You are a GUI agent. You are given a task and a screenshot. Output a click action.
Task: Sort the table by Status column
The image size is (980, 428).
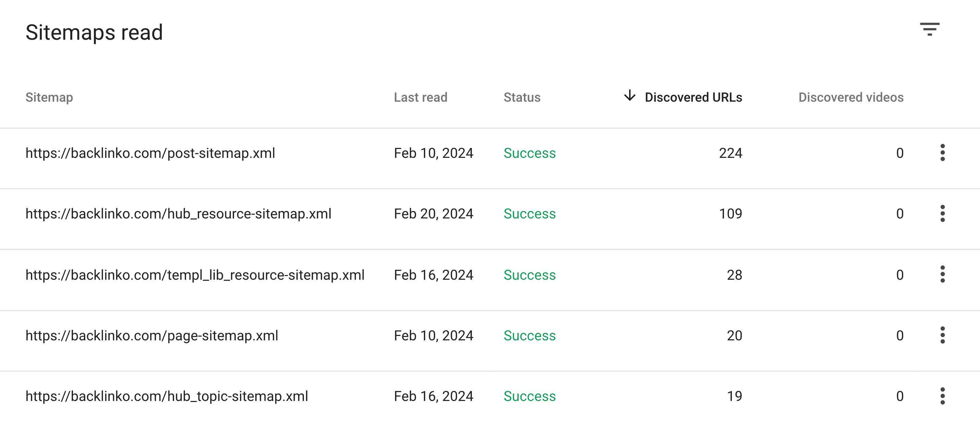pos(522,97)
